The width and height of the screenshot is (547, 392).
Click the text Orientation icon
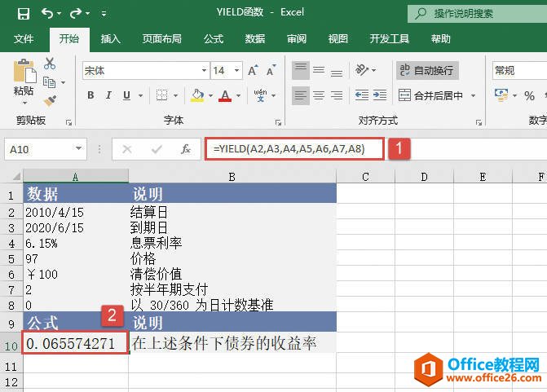click(362, 70)
